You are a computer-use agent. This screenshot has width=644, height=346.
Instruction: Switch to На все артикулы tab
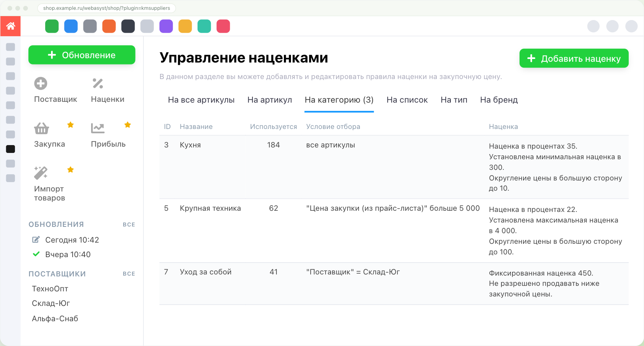click(x=201, y=100)
